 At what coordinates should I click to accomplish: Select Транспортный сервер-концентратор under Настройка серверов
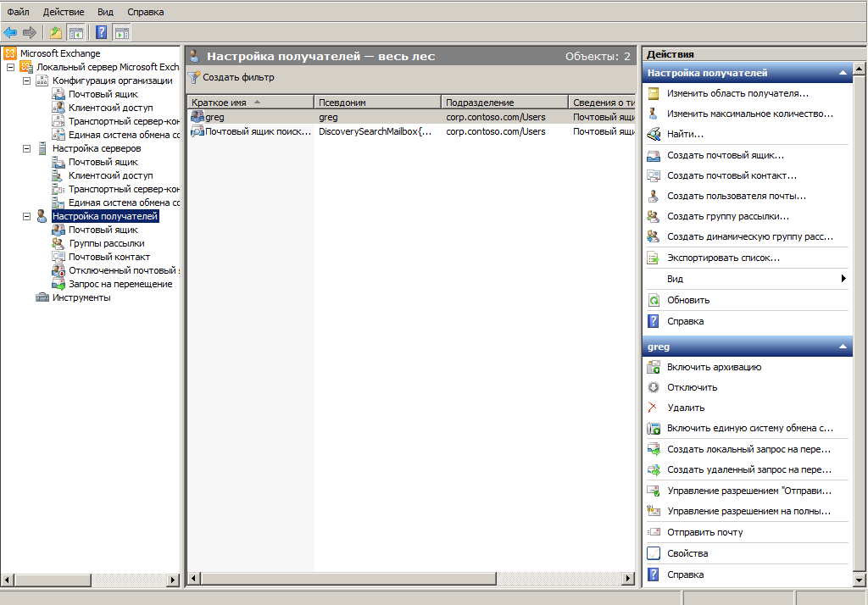point(124,189)
